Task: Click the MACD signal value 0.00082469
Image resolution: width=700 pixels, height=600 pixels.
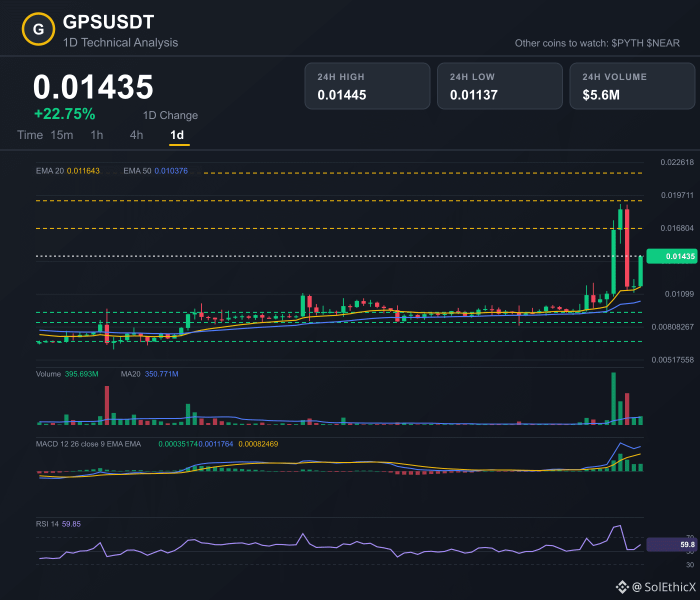Action: coord(258,444)
